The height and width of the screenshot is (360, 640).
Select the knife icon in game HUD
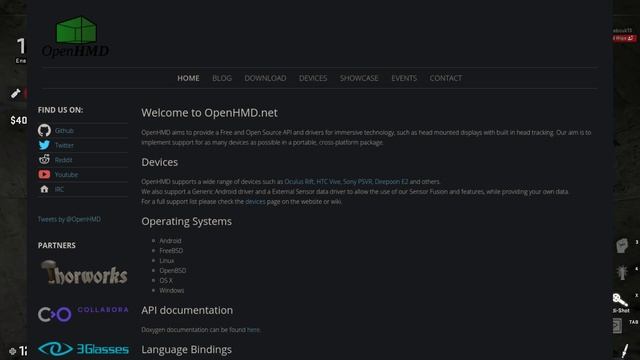624,351
